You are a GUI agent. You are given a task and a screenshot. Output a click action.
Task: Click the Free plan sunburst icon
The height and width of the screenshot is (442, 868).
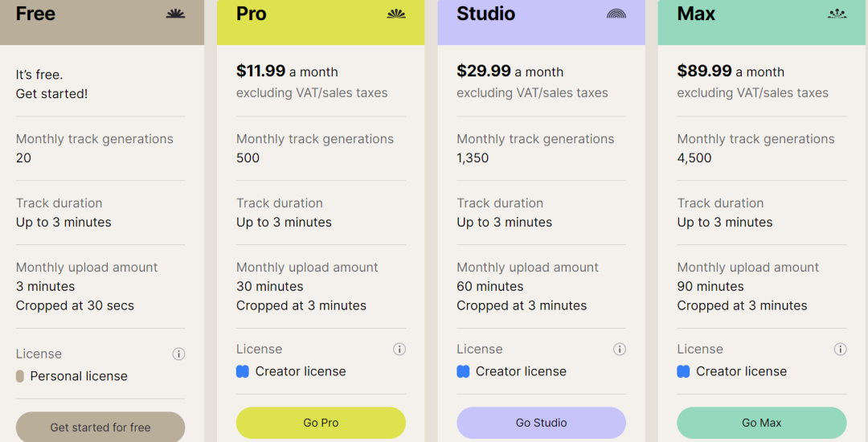click(175, 14)
